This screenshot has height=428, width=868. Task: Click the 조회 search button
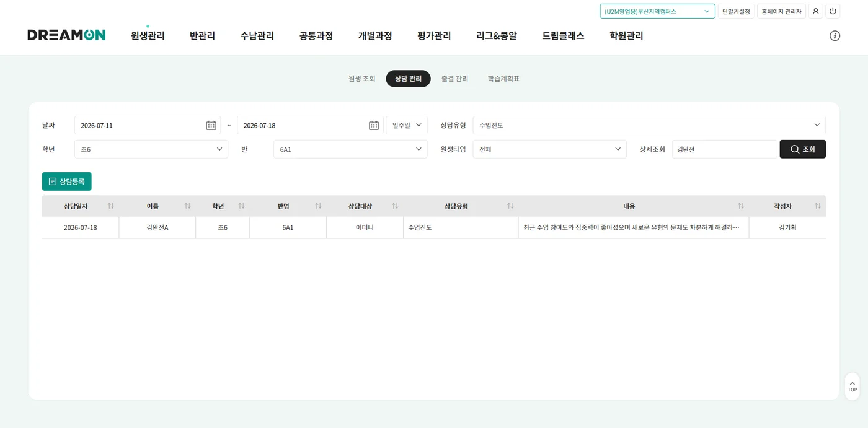(802, 149)
